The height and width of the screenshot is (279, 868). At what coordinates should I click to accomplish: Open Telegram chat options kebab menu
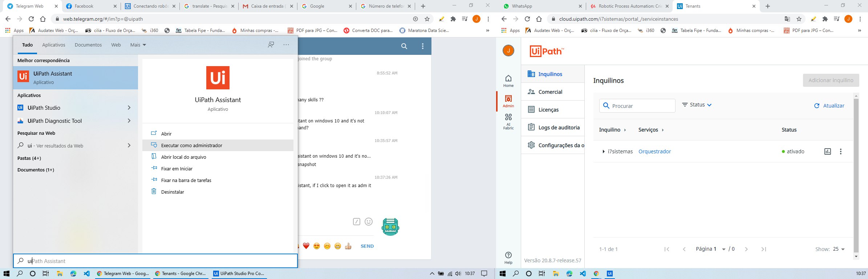tap(423, 46)
